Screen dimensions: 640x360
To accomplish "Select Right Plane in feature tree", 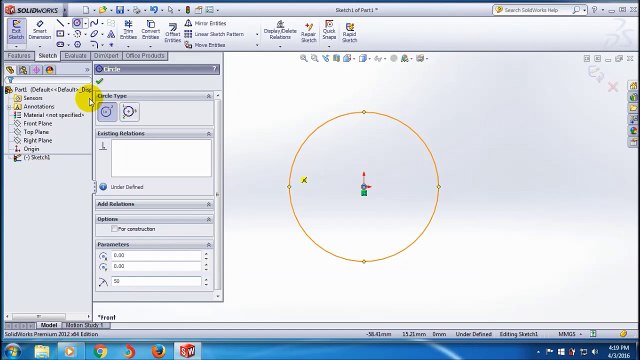I will tap(38, 141).
